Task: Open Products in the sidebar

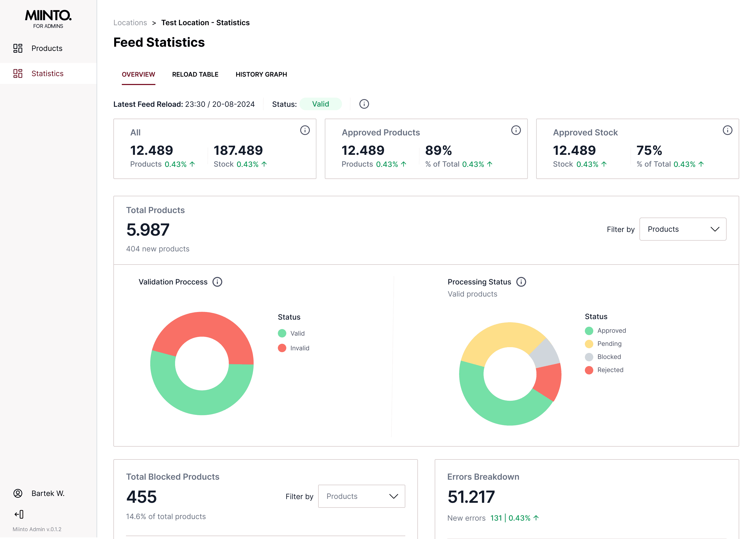Action: pos(46,49)
